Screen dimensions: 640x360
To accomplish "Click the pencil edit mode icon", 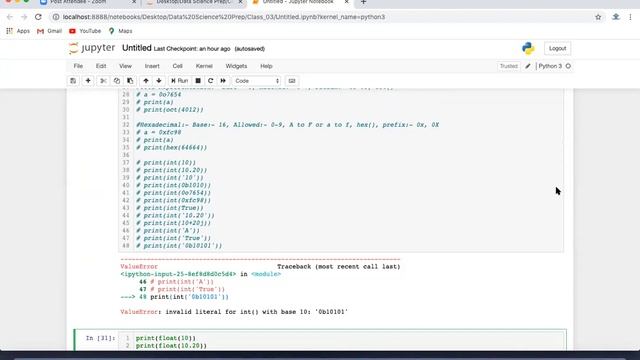I will pyautogui.click(x=528, y=66).
